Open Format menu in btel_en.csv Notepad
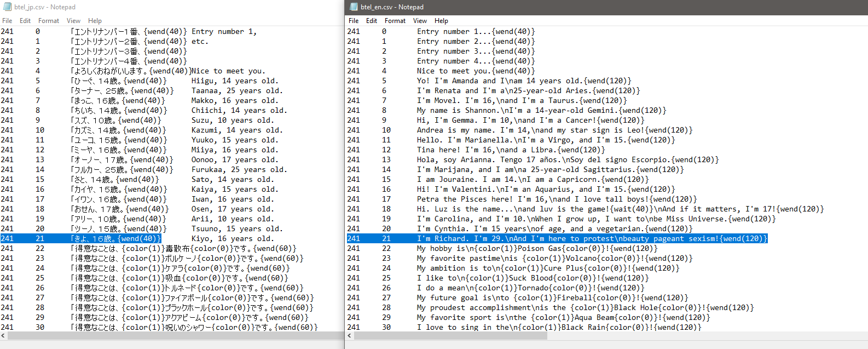This screenshot has height=349, width=868. pyautogui.click(x=395, y=21)
